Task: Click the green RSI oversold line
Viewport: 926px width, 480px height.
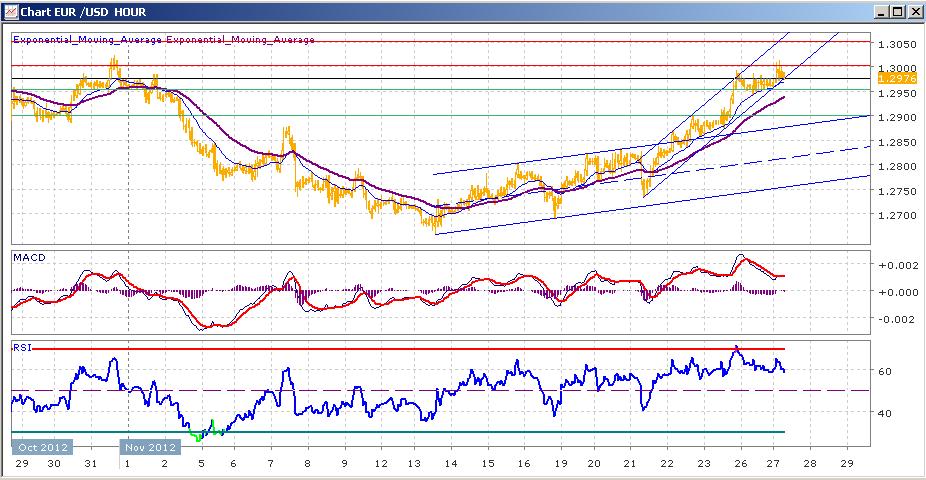Action: (398, 432)
